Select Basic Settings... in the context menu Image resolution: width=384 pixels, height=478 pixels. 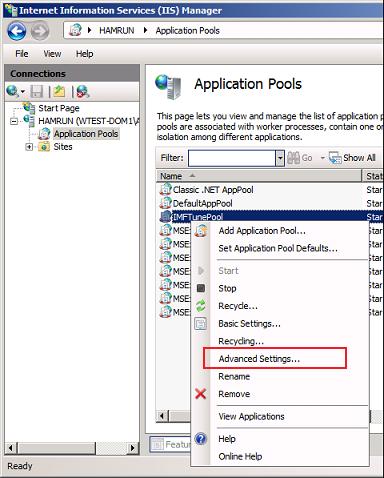point(249,324)
